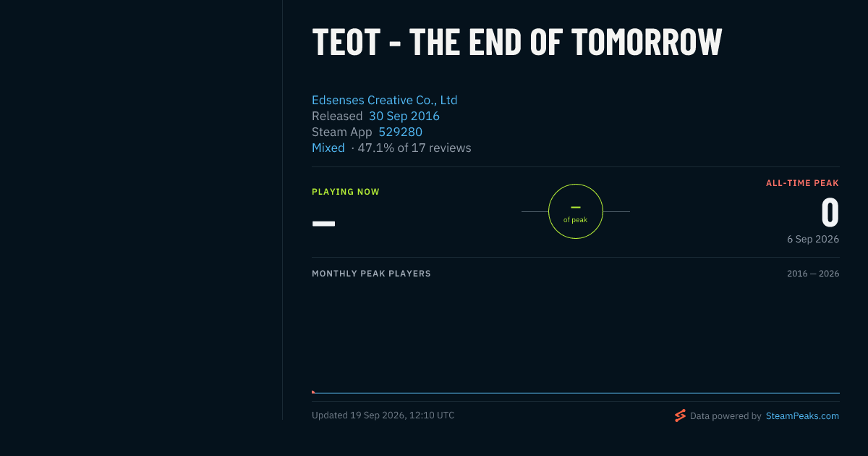Image resolution: width=868 pixels, height=456 pixels.
Task: Click the playing now dash value
Action: pos(323,223)
